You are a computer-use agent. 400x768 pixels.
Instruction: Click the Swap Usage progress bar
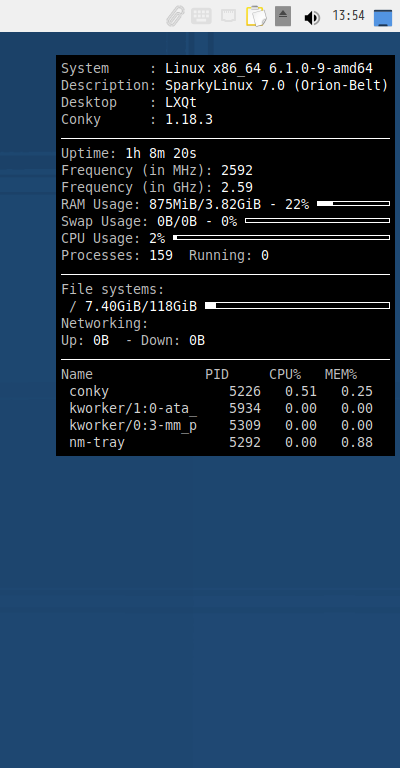point(317,220)
